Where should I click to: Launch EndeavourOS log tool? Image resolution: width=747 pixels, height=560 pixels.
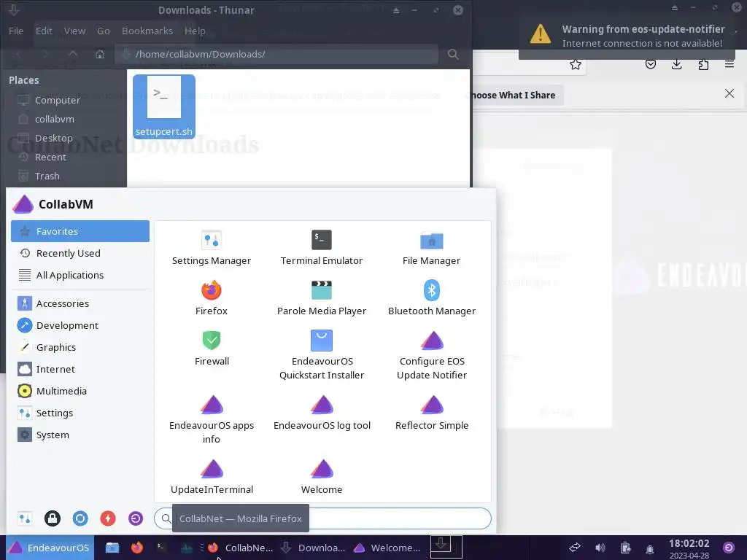click(322, 413)
